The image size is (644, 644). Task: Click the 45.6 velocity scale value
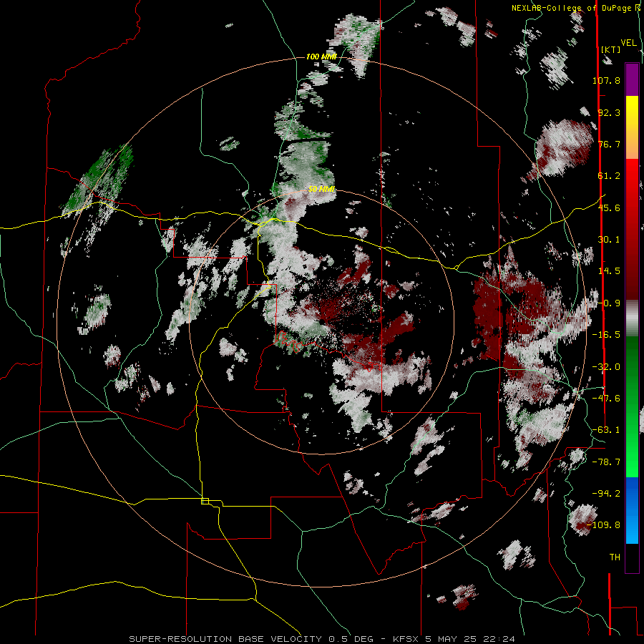coord(609,208)
